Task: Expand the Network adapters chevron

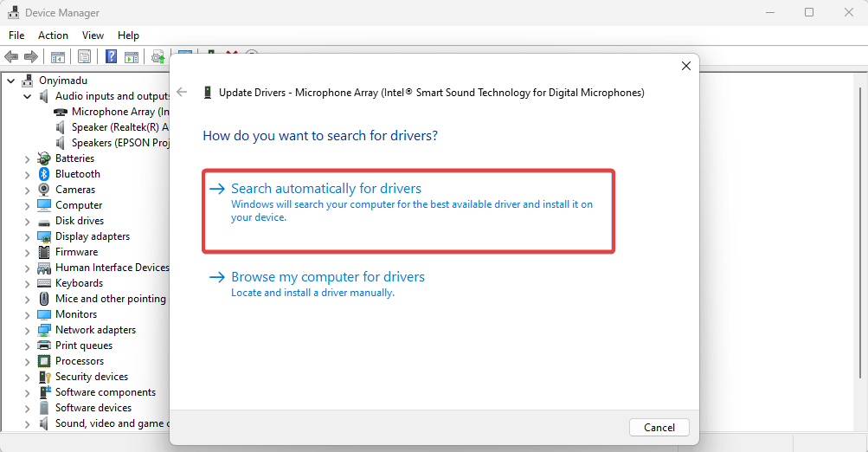Action: (27, 331)
